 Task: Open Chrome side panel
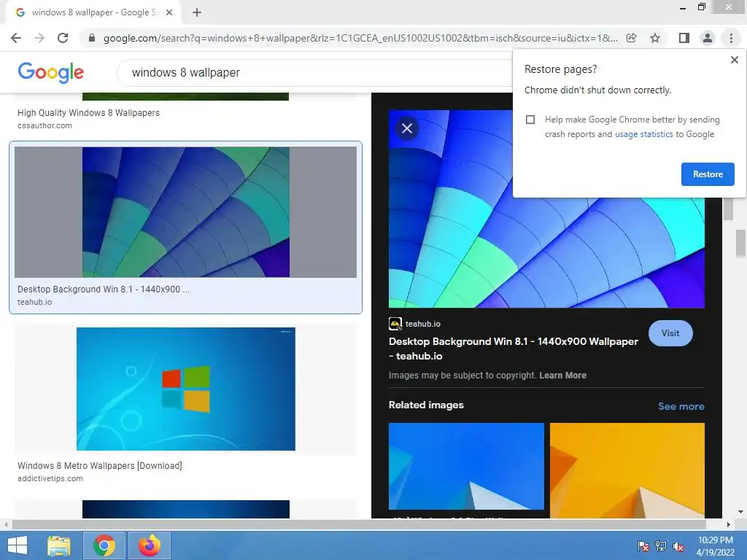click(x=684, y=38)
